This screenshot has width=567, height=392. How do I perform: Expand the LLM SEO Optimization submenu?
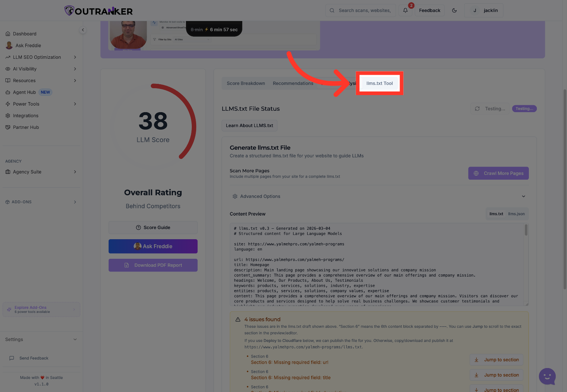(75, 57)
